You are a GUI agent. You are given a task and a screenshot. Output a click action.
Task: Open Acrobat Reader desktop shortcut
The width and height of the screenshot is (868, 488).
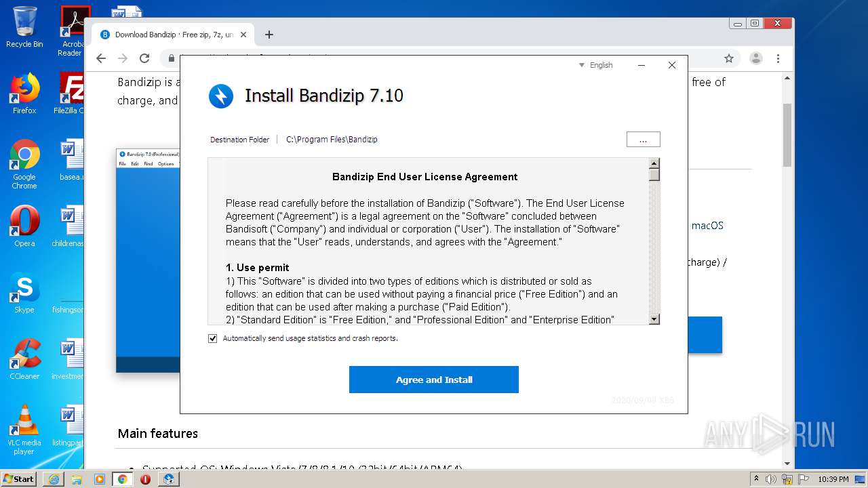point(71,31)
